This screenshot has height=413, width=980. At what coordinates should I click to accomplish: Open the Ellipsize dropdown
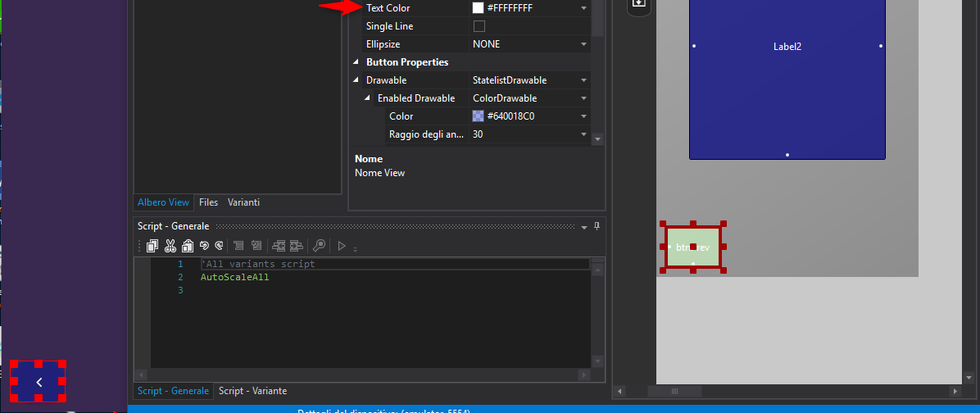click(x=583, y=44)
